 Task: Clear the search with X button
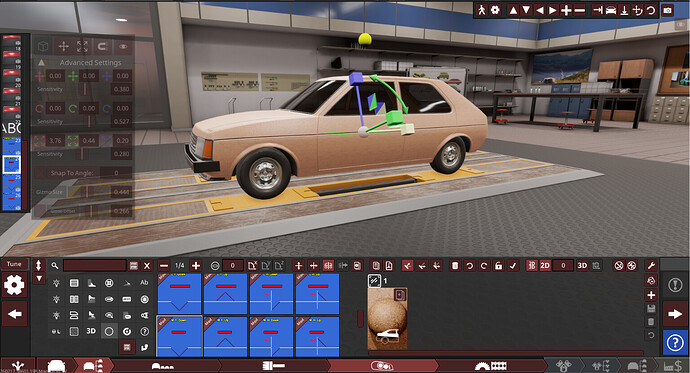[147, 266]
